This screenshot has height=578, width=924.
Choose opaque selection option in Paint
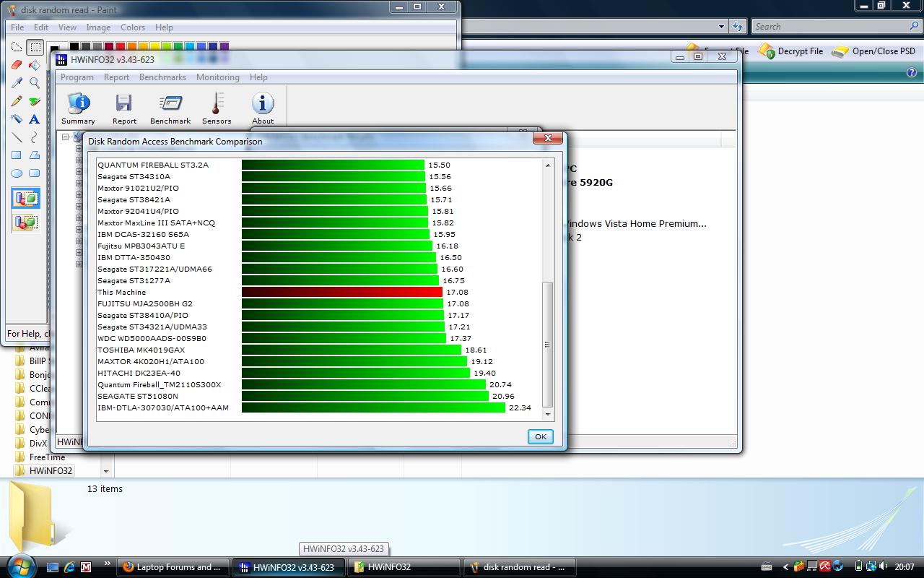point(26,199)
